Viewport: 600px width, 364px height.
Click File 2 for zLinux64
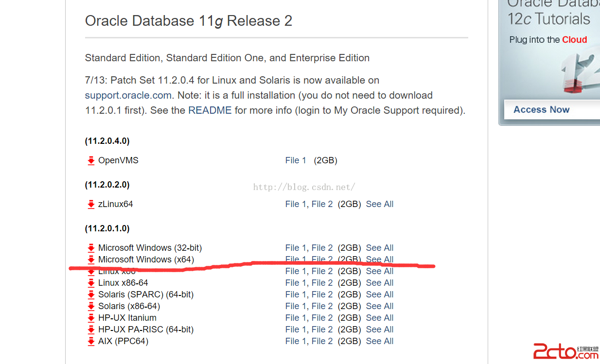[x=322, y=204]
